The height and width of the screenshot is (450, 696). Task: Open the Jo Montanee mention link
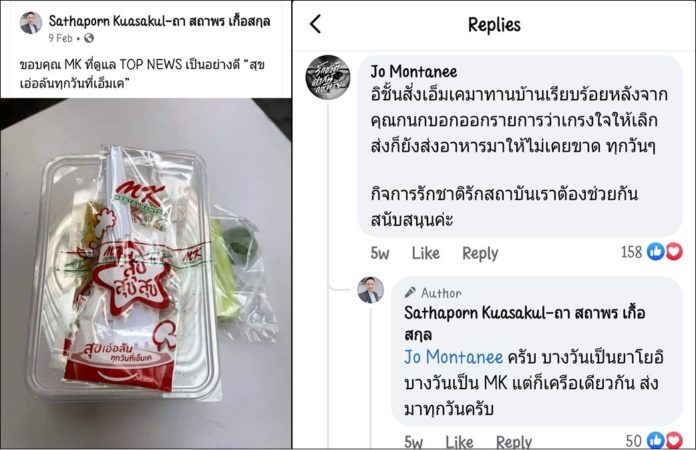tap(453, 357)
